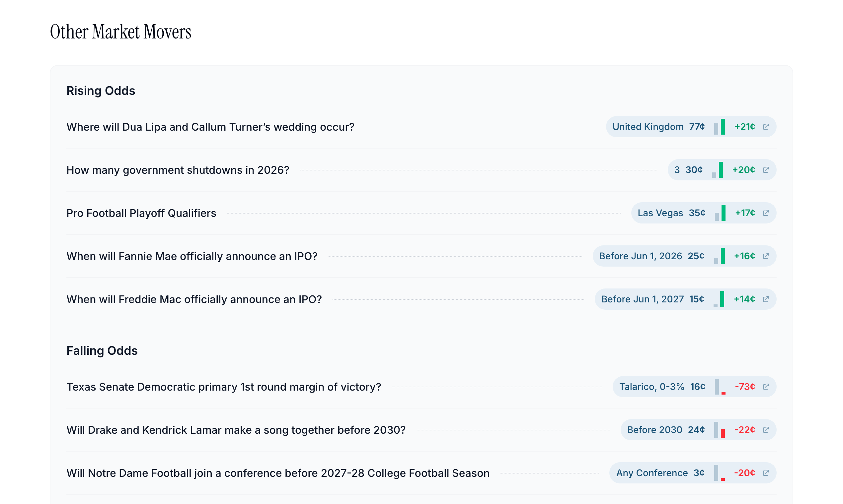
Task: View Texas Senate Democratic primary margin market
Action: [224, 387]
